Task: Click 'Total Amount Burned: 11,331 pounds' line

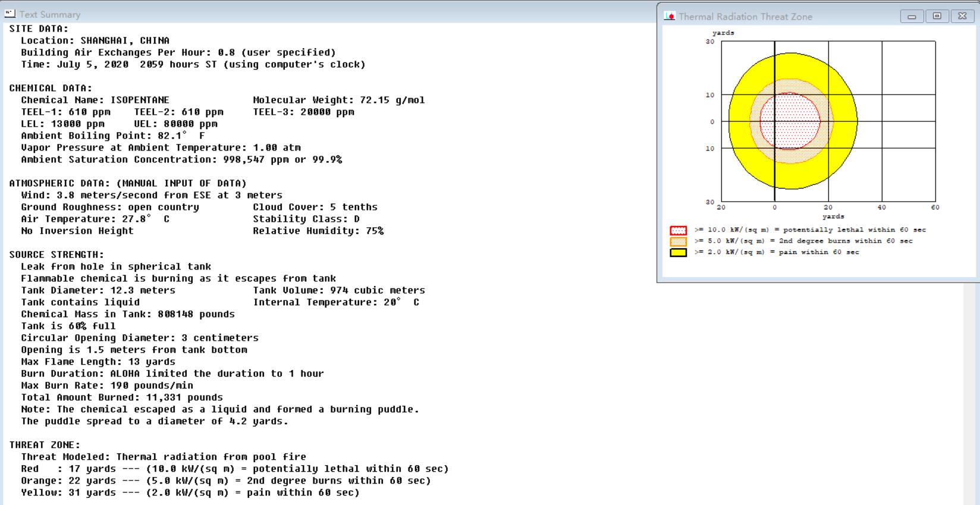Action: [122, 397]
